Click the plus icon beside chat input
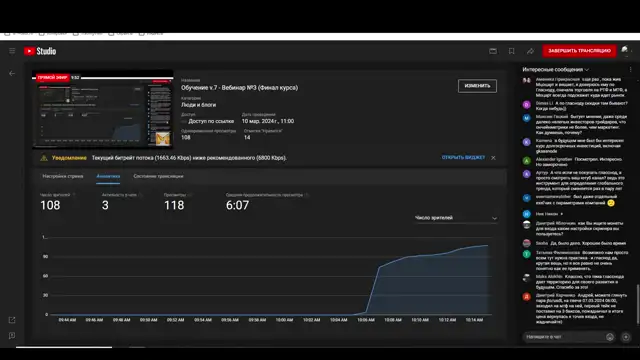 (626, 337)
